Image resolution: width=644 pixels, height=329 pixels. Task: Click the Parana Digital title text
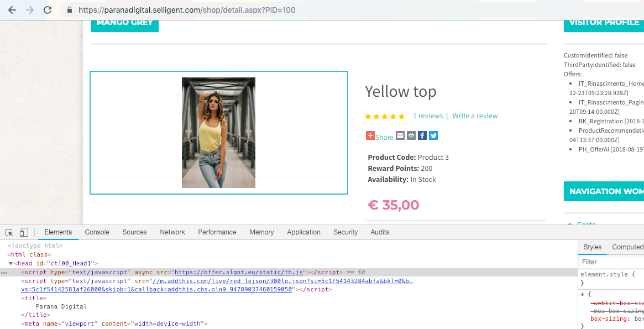coord(61,306)
